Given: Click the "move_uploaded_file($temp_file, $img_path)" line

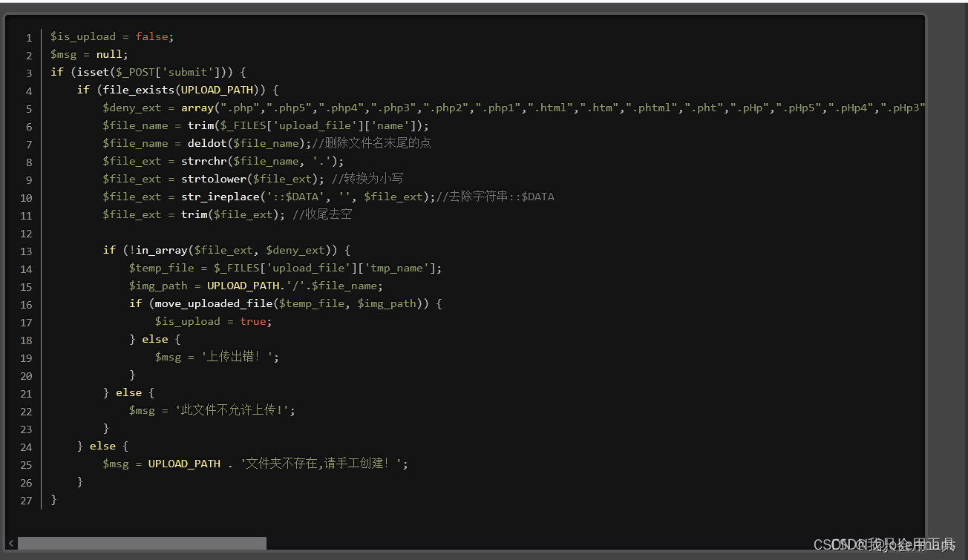Looking at the screenshot, I should (x=285, y=303).
